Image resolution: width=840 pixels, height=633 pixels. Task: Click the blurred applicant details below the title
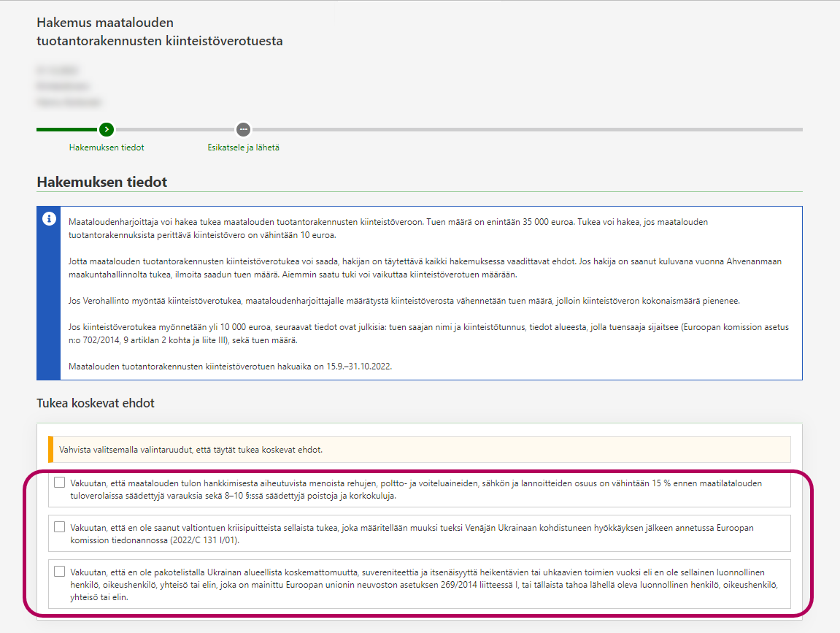(69, 86)
